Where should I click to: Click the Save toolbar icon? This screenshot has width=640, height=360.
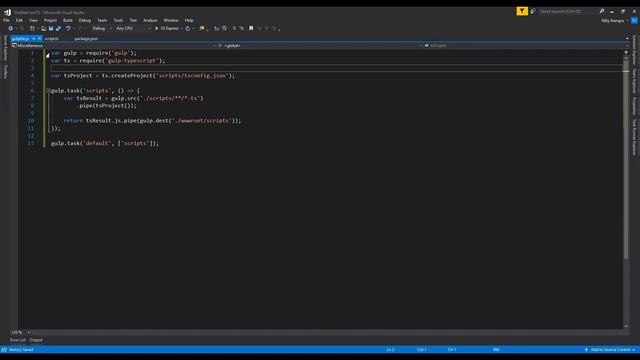click(x=51, y=29)
